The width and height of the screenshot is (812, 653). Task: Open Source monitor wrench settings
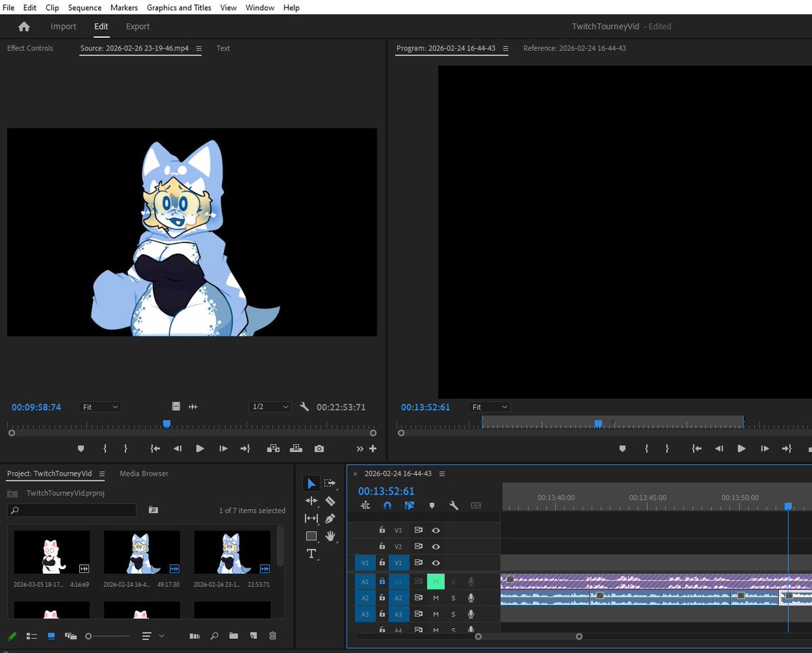pyautogui.click(x=304, y=407)
